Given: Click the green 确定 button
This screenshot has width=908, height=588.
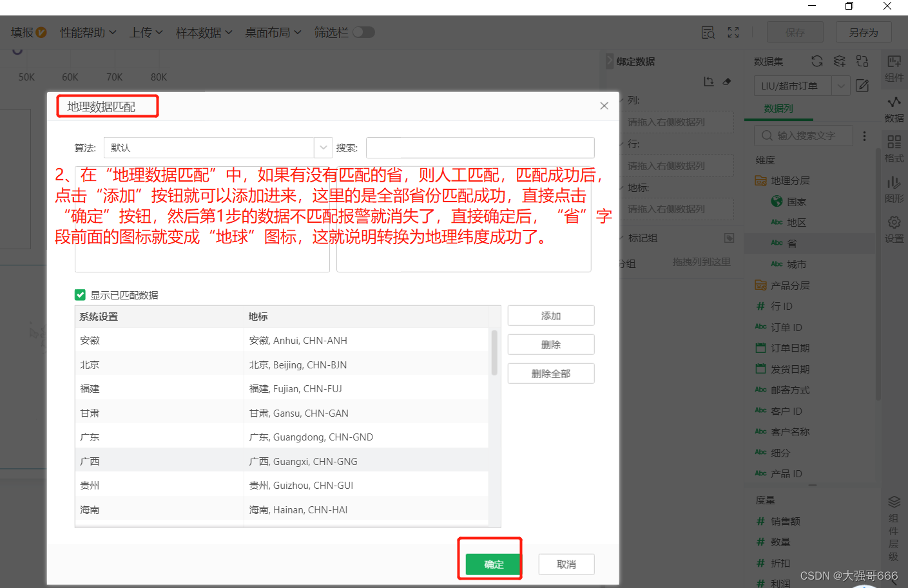Looking at the screenshot, I should [494, 564].
